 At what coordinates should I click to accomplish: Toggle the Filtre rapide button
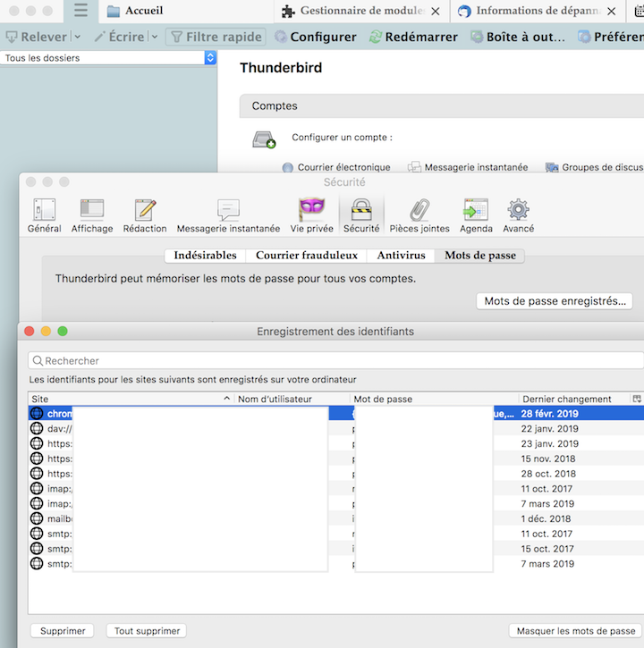point(216,37)
